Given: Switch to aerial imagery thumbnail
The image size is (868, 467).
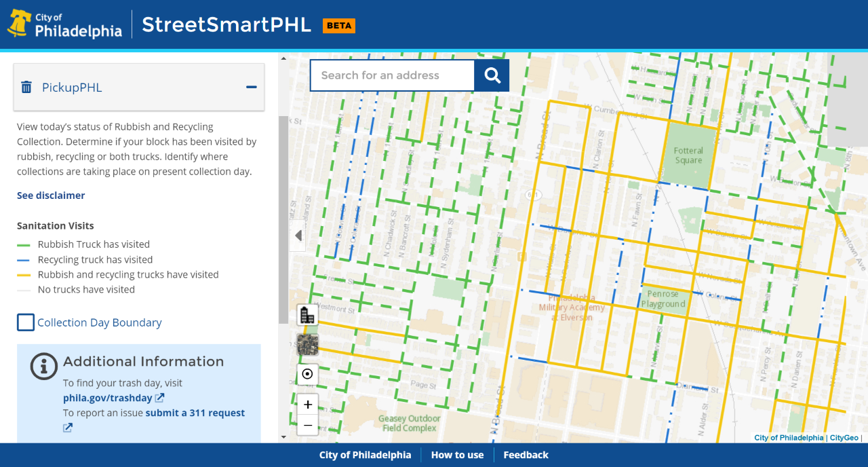Looking at the screenshot, I should 307,345.
